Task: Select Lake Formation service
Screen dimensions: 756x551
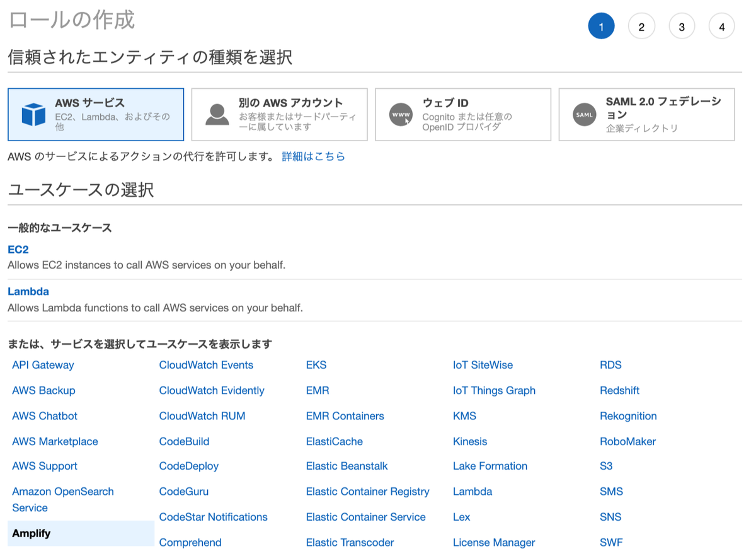Action: [x=490, y=466]
